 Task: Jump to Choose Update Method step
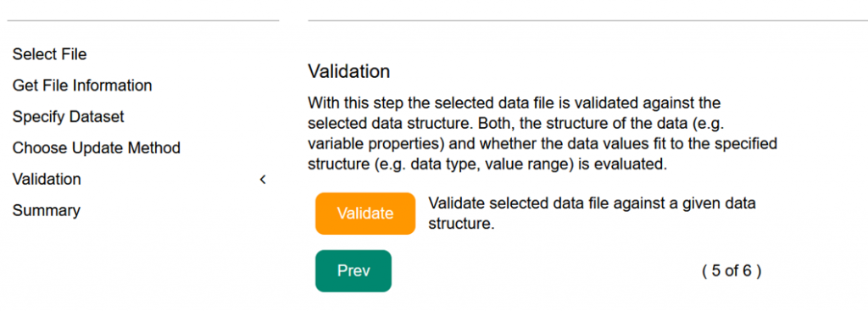coord(97,148)
